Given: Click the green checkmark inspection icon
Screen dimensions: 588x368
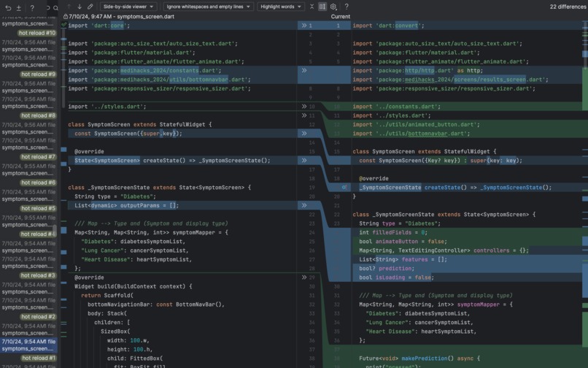Looking at the screenshot, I should coord(63,25).
